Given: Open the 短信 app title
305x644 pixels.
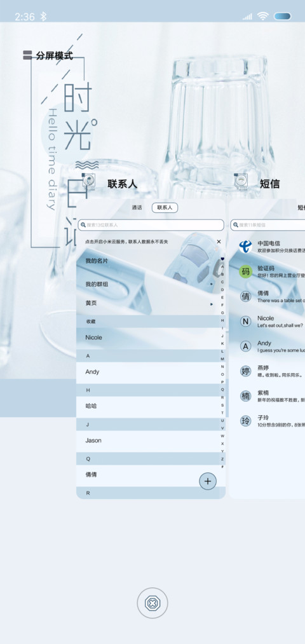Looking at the screenshot, I should (269, 184).
